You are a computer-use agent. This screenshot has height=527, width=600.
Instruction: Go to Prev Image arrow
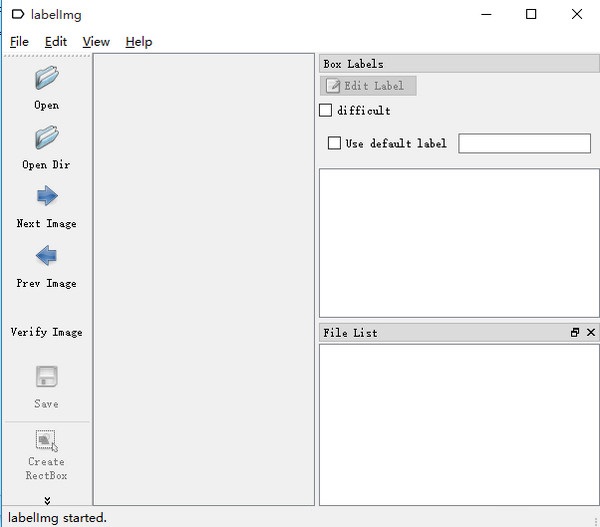[46, 257]
